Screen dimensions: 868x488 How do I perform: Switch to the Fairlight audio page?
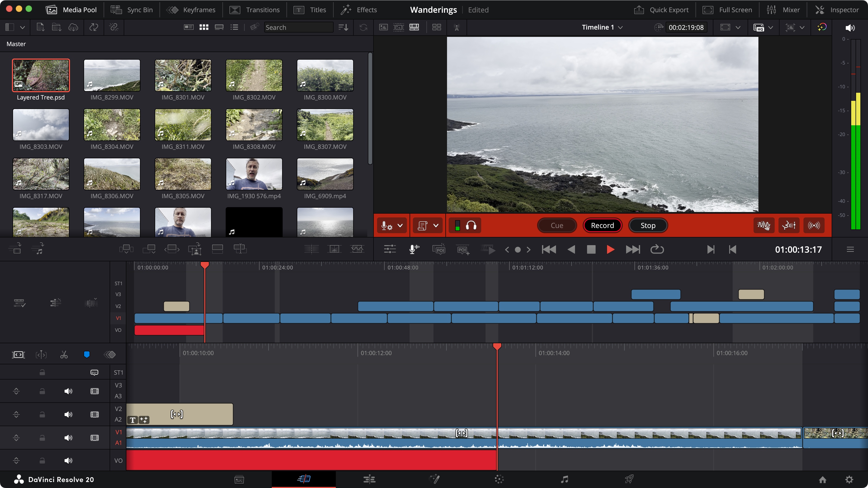coord(564,479)
